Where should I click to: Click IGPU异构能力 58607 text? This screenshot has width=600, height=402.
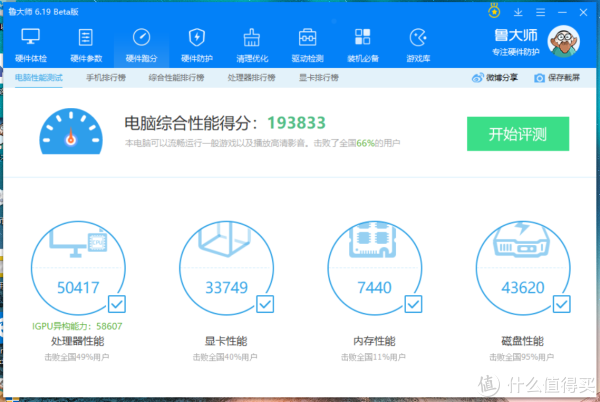coord(77,326)
